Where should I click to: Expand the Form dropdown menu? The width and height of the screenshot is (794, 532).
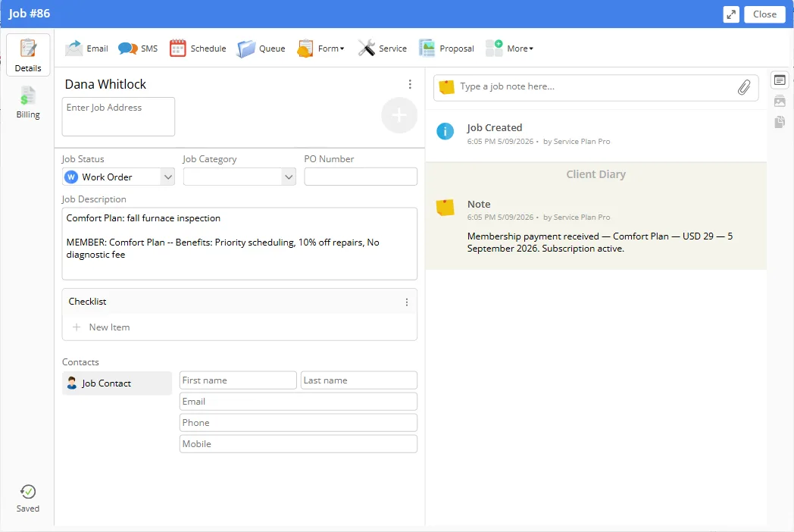coord(321,49)
